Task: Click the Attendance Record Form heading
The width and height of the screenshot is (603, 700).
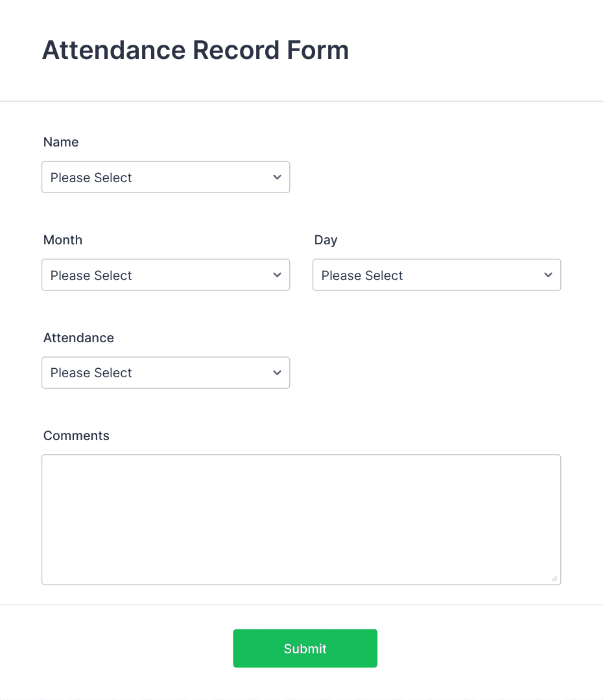Action: click(x=196, y=50)
